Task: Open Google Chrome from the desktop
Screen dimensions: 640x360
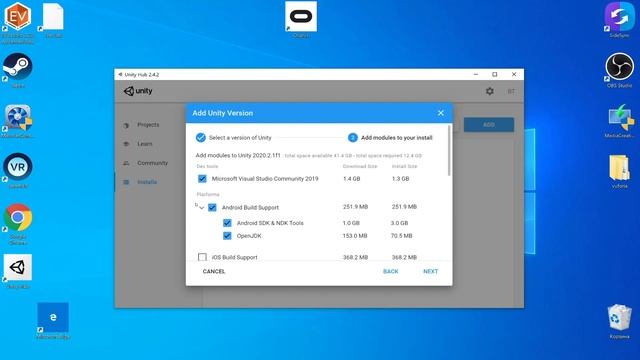Action: coord(18,218)
